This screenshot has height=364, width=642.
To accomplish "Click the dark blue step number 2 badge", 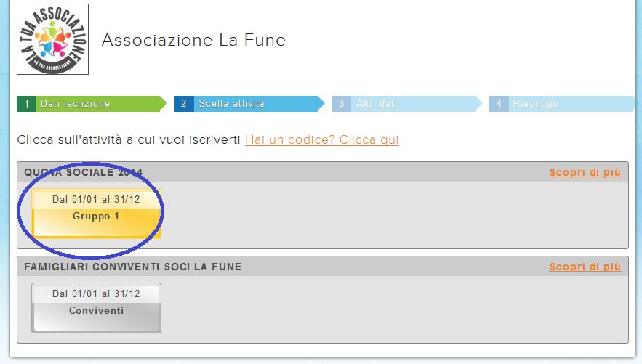I will [x=184, y=104].
